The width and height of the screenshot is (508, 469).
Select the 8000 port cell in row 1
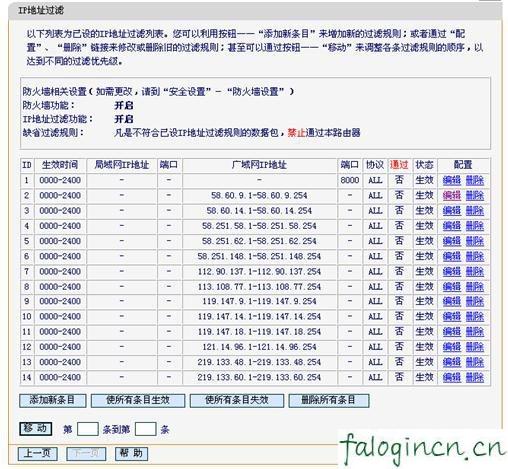click(350, 180)
